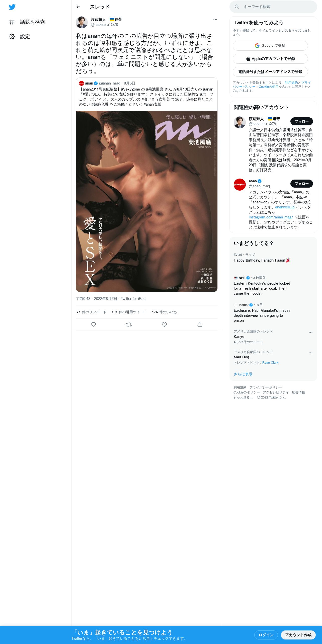Image resolution: width=322 pixels, height=644 pixels.
Task: Follow the anan account
Action: click(301, 184)
